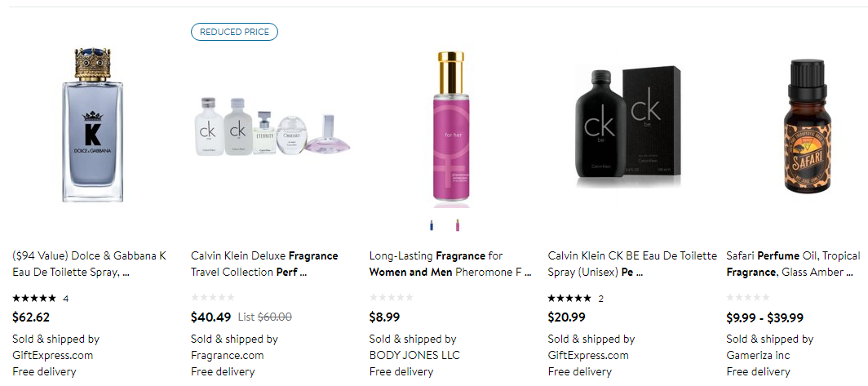
Task: Click the pink pheromone fragrance bottle image
Action: (450, 129)
